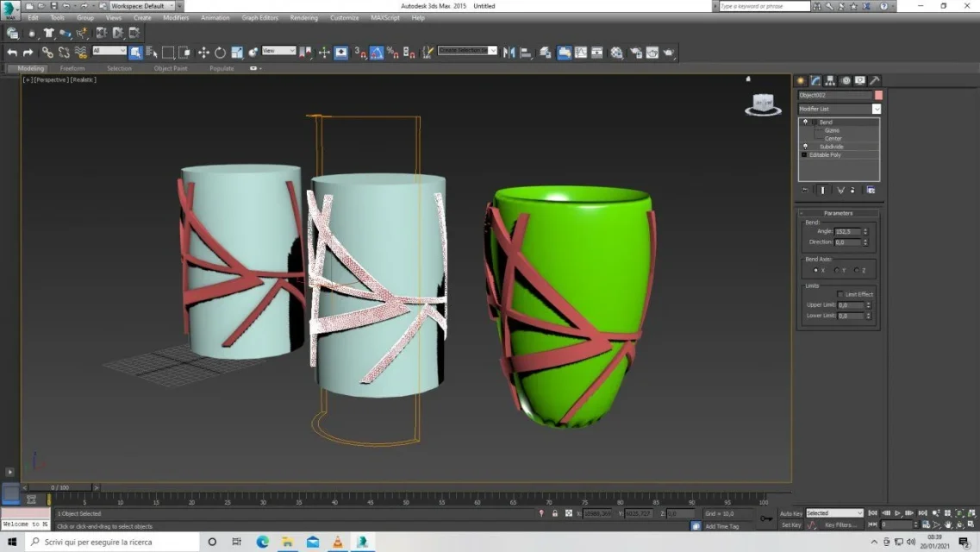
Task: Switch to the Freeform ribbon tab
Action: pos(72,68)
